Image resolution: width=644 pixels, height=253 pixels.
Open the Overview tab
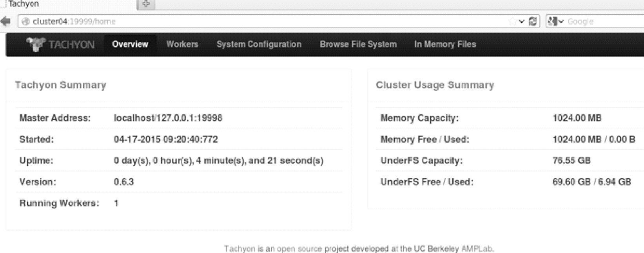coord(130,44)
